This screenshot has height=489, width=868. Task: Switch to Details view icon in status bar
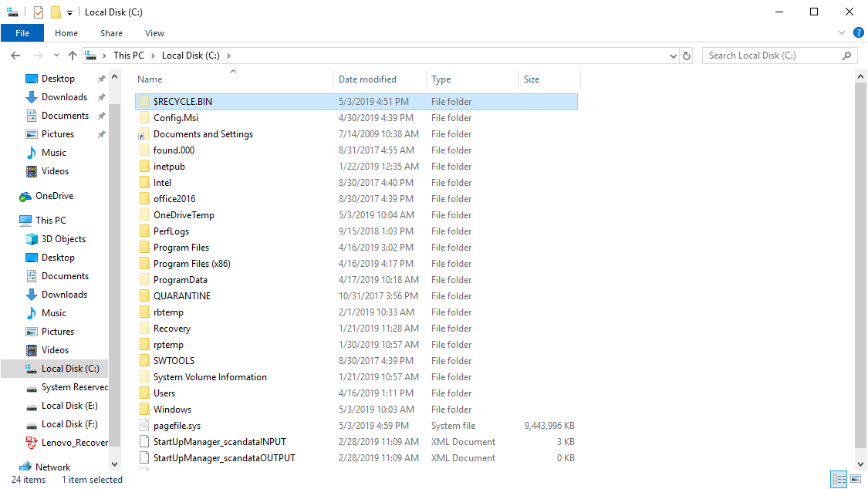[839, 479]
